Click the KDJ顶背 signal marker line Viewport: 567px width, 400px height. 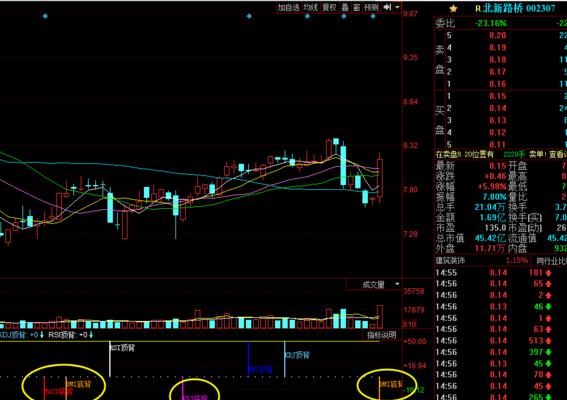tap(285, 359)
